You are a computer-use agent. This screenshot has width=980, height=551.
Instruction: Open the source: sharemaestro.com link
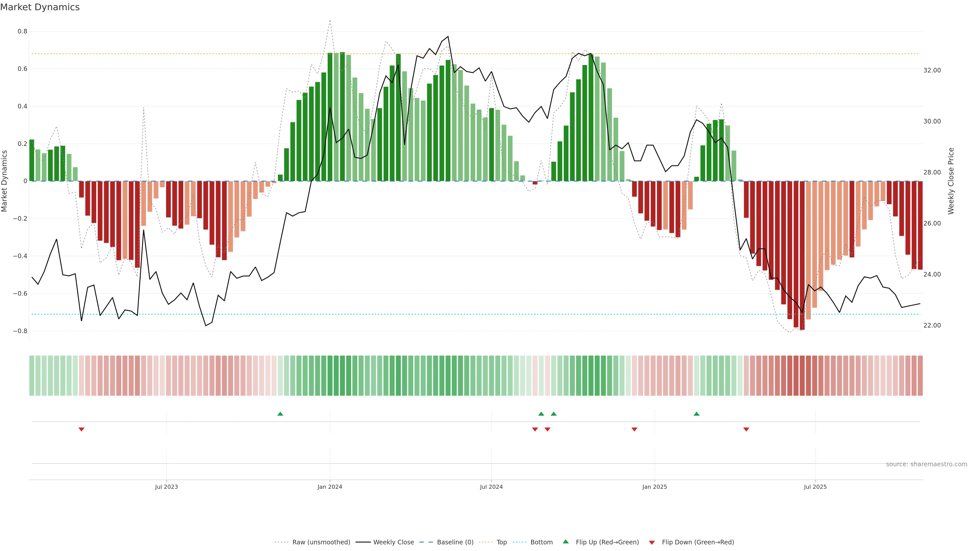tap(926, 464)
